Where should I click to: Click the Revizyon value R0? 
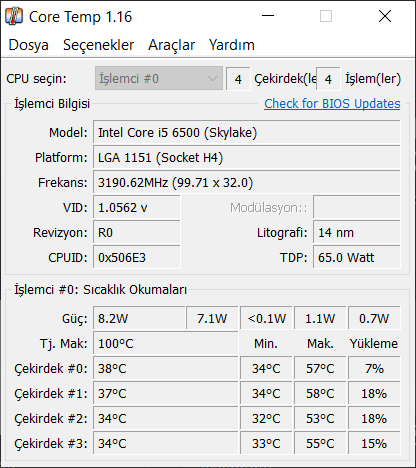point(137,233)
